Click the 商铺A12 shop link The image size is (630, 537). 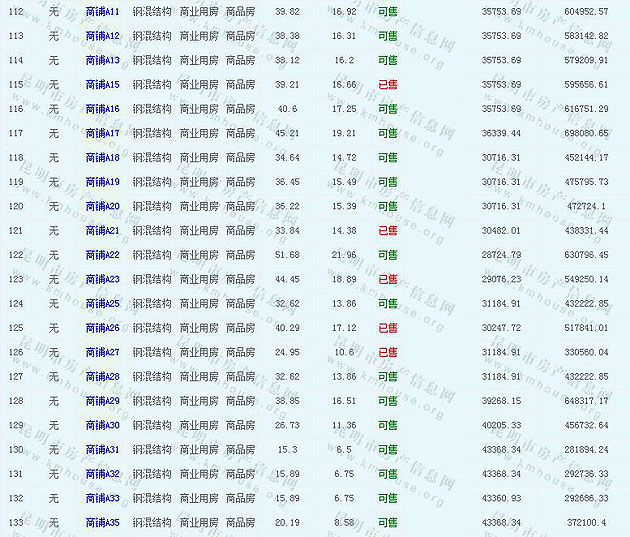coord(102,36)
